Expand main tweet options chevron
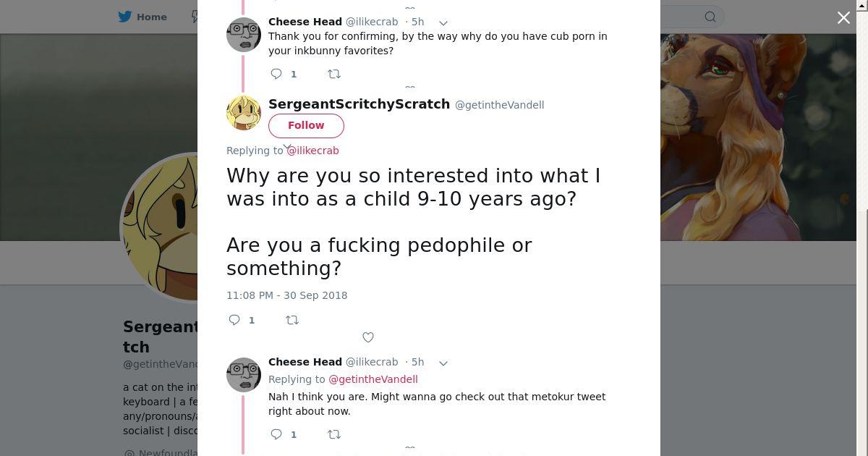 click(x=287, y=147)
